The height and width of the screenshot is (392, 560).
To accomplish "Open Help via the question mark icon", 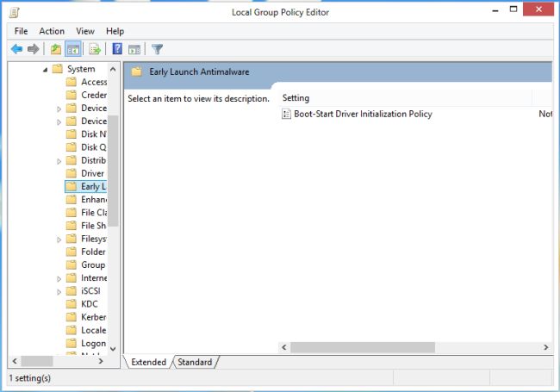I will tap(117, 49).
